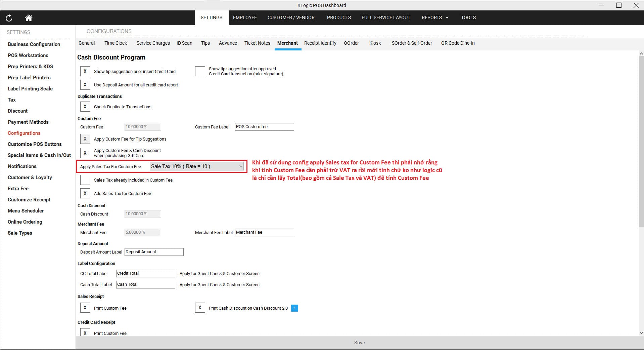
Task: Switch to the QR Code Dine-In tab
Action: (x=458, y=43)
